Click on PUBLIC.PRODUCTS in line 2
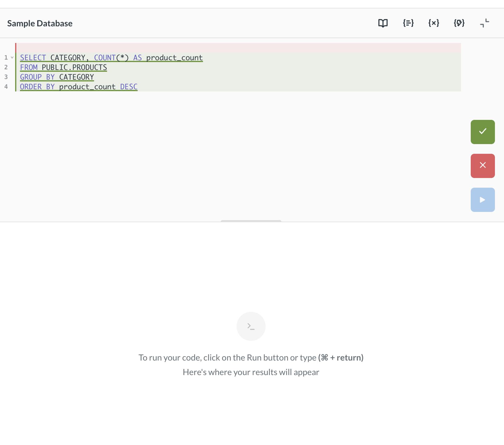504x445 pixels. point(74,67)
